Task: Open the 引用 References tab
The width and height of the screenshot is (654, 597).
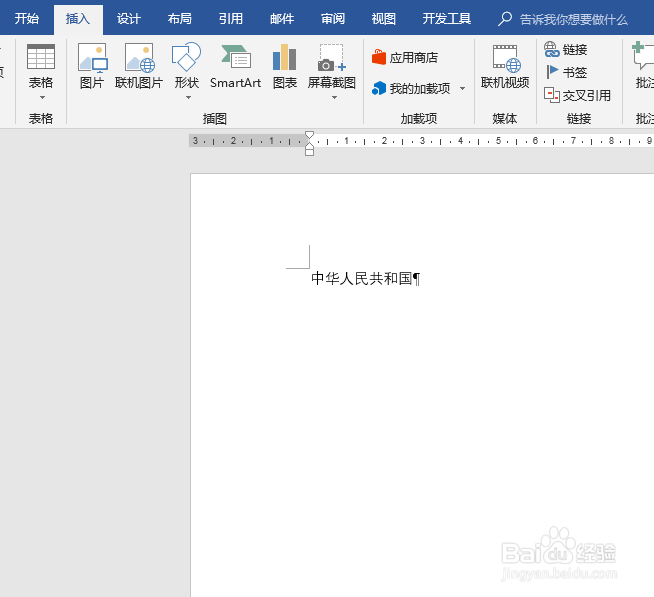Action: [x=231, y=19]
